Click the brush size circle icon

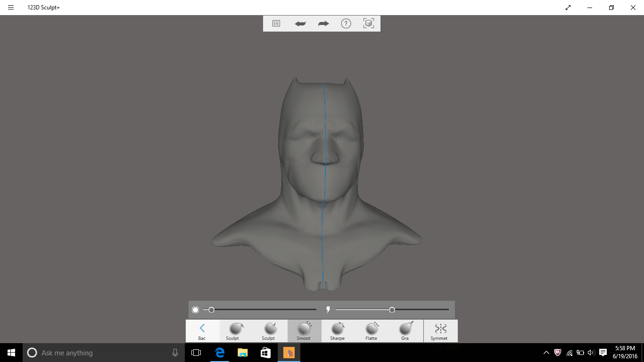pyautogui.click(x=196, y=310)
